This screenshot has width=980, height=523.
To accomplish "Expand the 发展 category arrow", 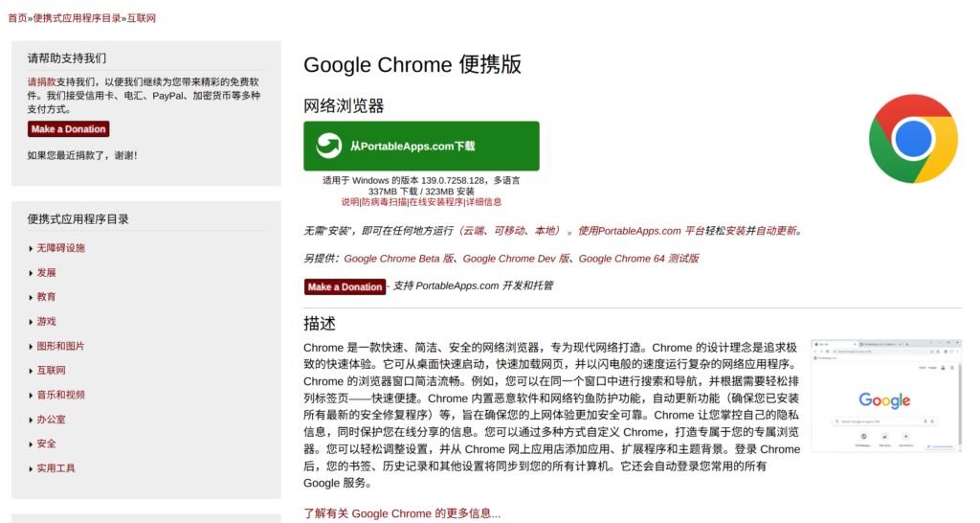I will 31,273.
